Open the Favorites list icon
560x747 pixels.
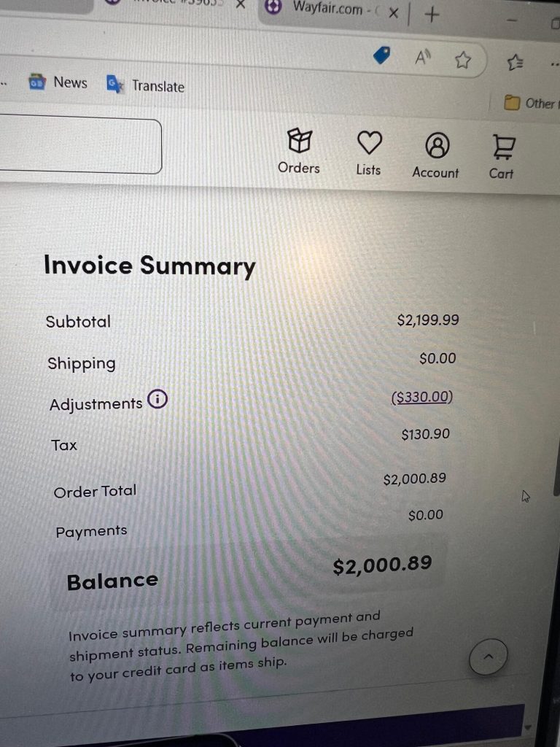point(515,63)
